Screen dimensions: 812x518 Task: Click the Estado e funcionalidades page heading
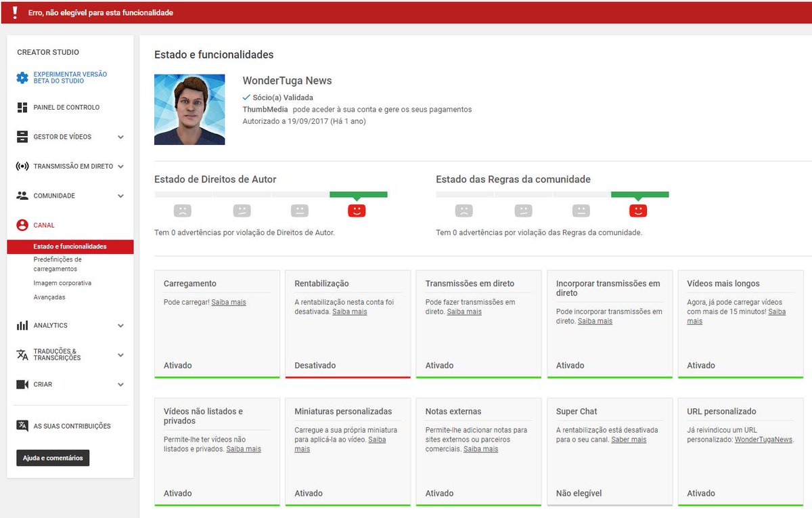(214, 55)
